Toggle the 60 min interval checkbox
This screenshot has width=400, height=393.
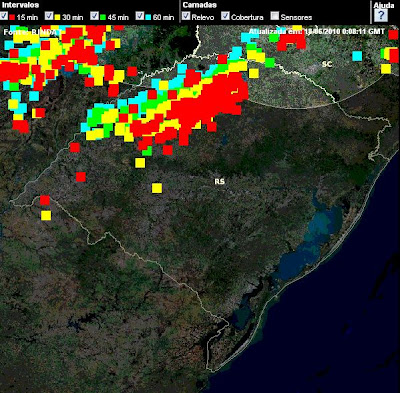pos(140,16)
